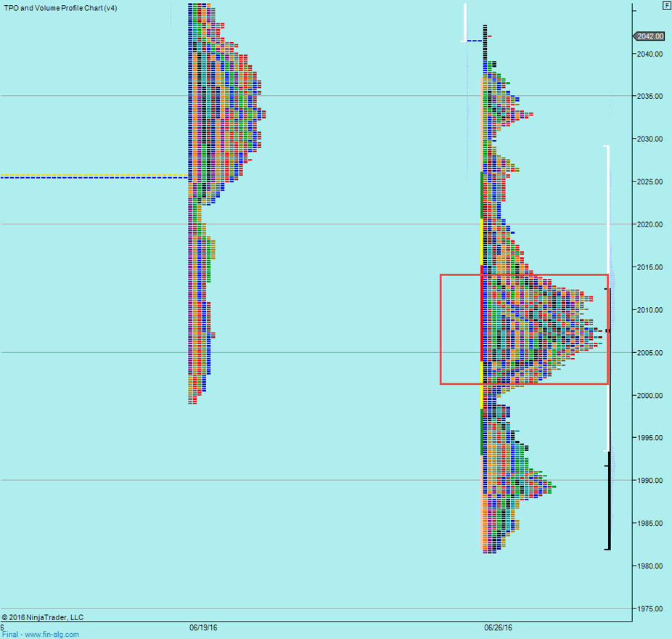Click the 2000.00 level on price axis

point(650,395)
